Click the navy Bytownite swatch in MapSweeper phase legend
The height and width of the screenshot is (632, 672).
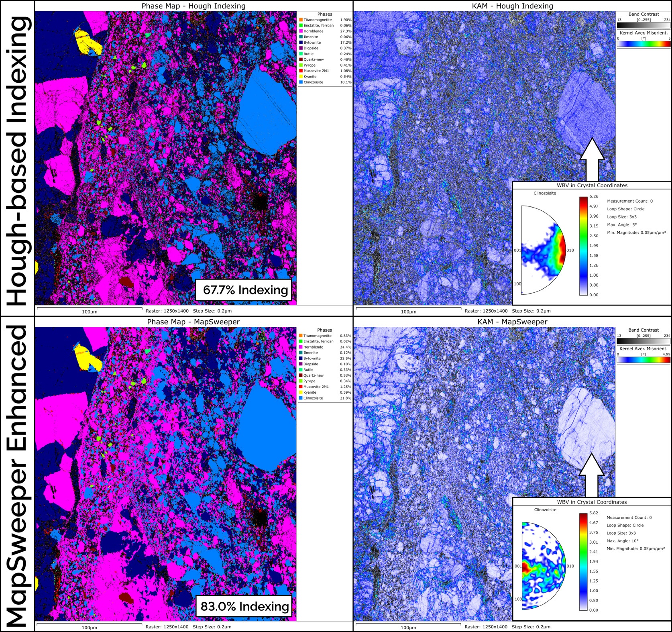(301, 358)
